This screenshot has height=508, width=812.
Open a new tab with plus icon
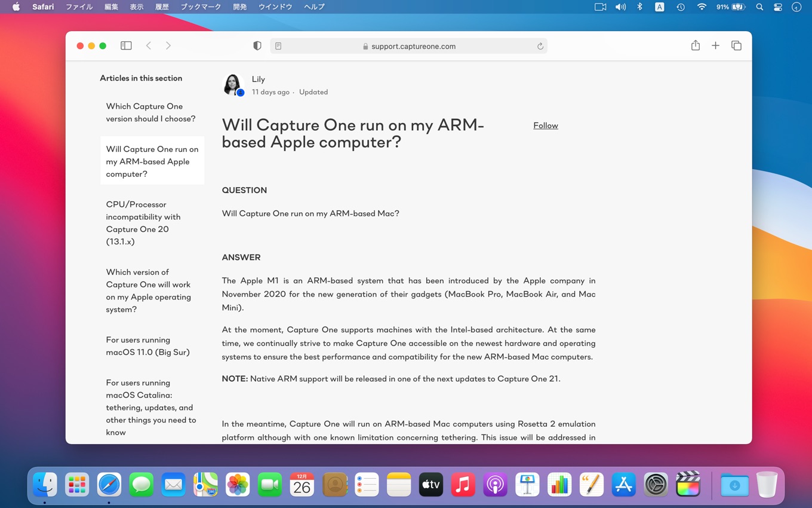pos(715,46)
